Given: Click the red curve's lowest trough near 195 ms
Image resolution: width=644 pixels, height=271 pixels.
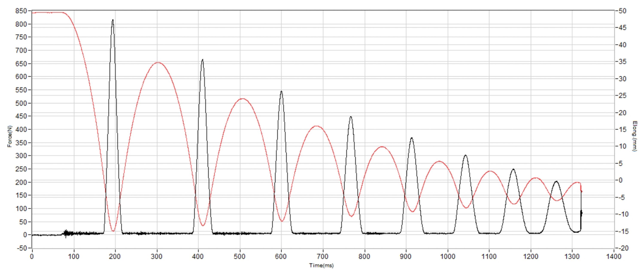Looking at the screenshot, I should [113, 231].
